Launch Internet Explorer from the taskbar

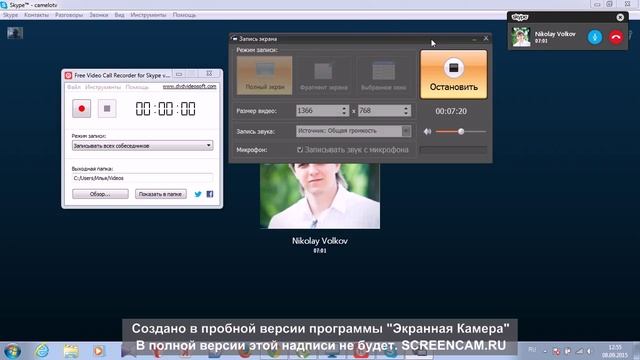tap(42, 351)
